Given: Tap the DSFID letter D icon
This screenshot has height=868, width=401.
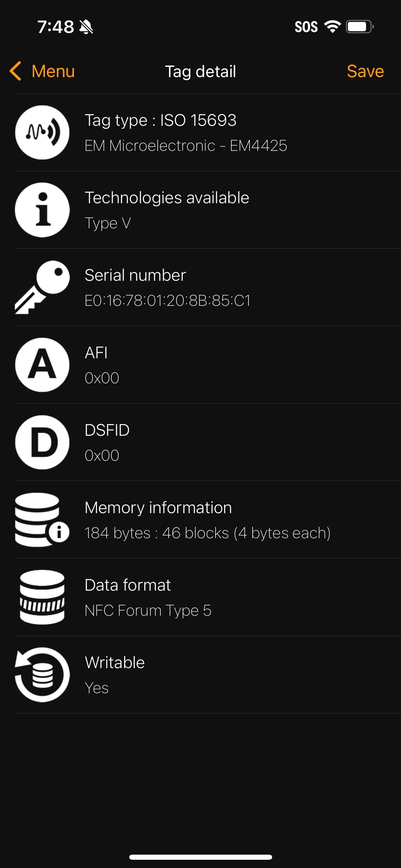Looking at the screenshot, I should [x=42, y=442].
